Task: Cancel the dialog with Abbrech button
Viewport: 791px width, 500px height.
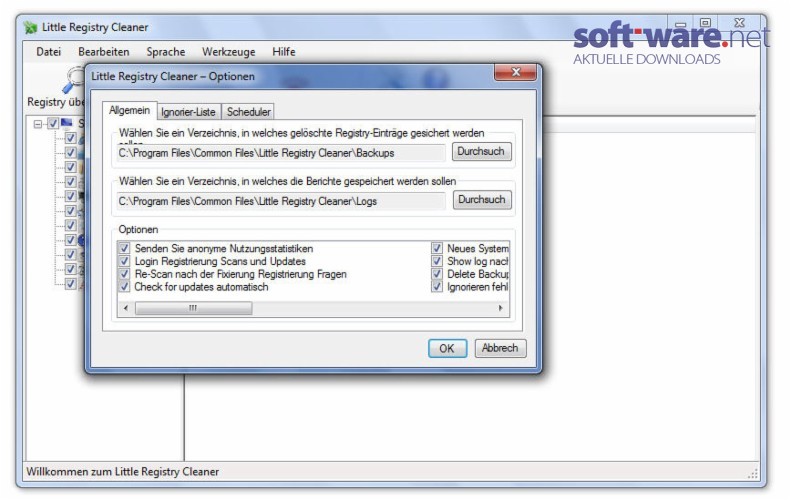Action: tap(500, 348)
